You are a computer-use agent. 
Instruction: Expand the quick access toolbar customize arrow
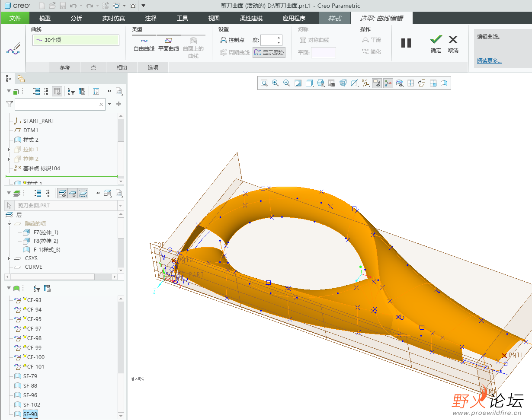(x=143, y=6)
